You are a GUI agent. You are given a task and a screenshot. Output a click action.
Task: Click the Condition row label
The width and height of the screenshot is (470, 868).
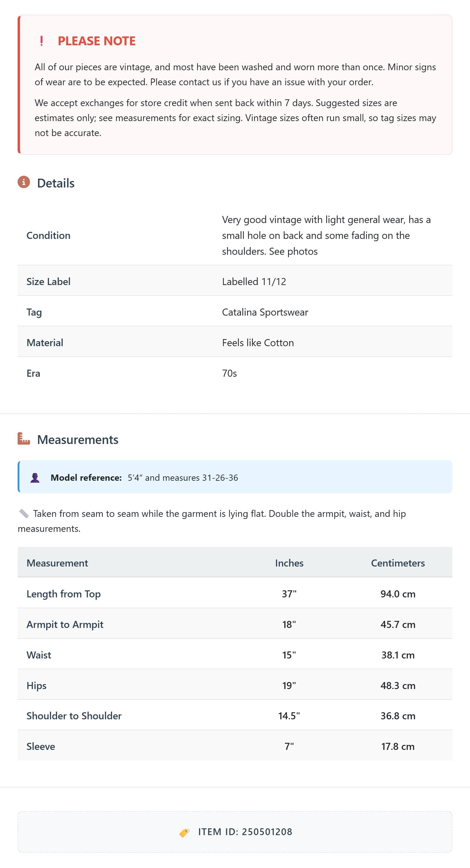pos(48,235)
